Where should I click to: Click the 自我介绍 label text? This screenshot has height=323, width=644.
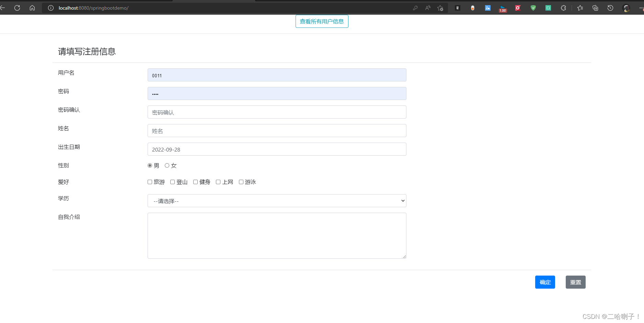69,217
